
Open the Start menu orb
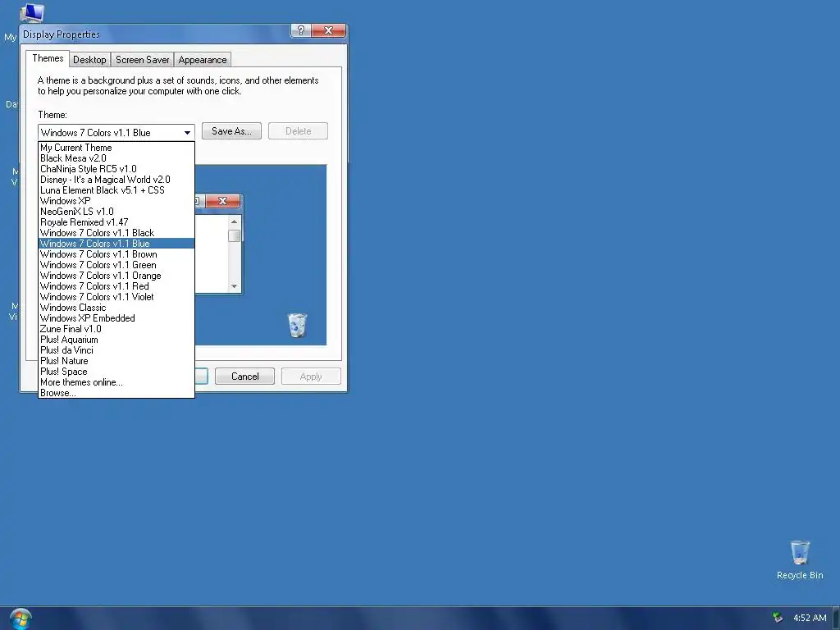coord(21,619)
